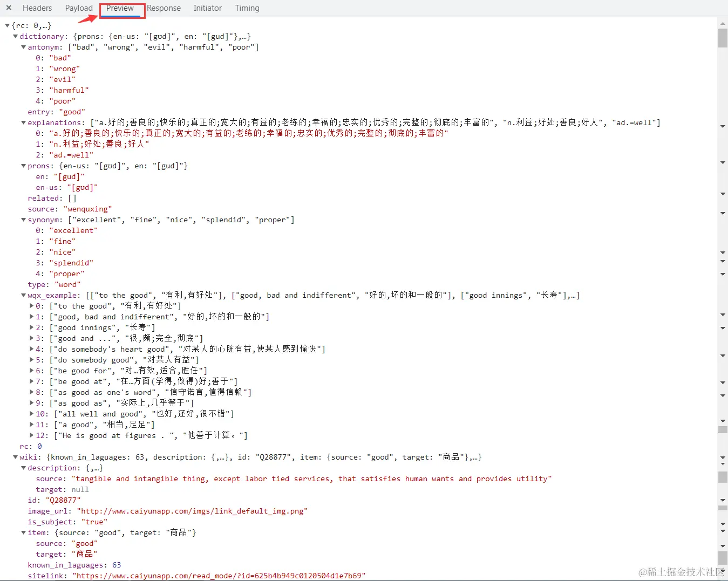Collapse the antonym array
728x581 pixels.
(x=23, y=47)
